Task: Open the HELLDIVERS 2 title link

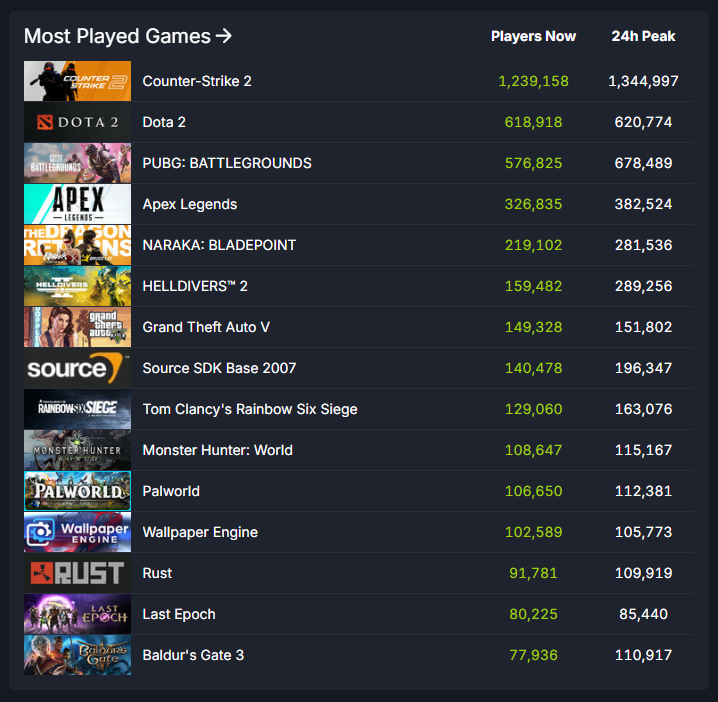Action: tap(195, 286)
